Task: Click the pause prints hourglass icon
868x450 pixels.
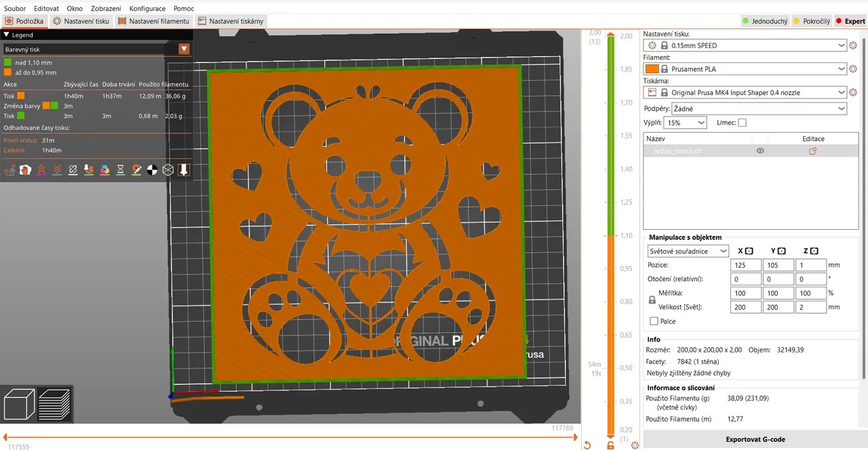Action: (x=120, y=169)
